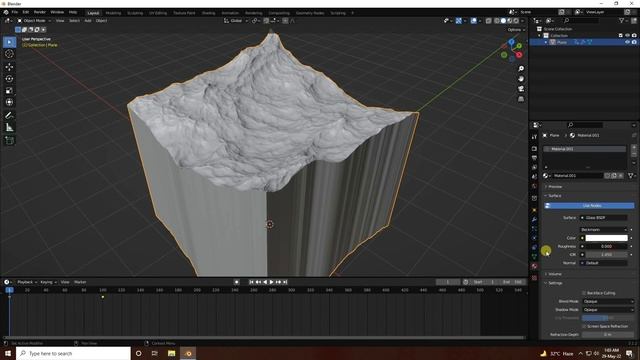Click the Use Nodes button
The width and height of the screenshot is (640, 360).
tap(589, 206)
